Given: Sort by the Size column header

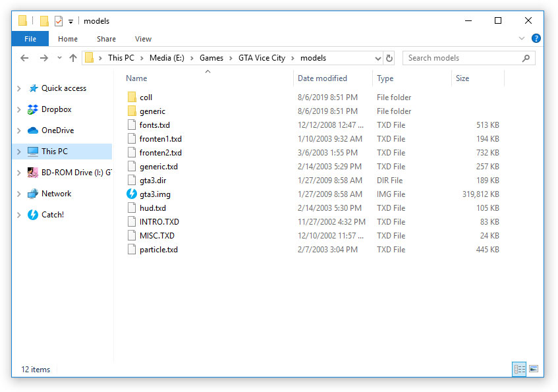Looking at the screenshot, I should pyautogui.click(x=462, y=78).
